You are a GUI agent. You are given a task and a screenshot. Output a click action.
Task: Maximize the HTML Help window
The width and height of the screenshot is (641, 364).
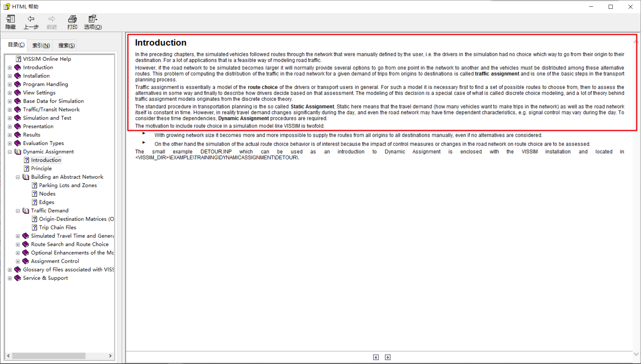(x=611, y=7)
